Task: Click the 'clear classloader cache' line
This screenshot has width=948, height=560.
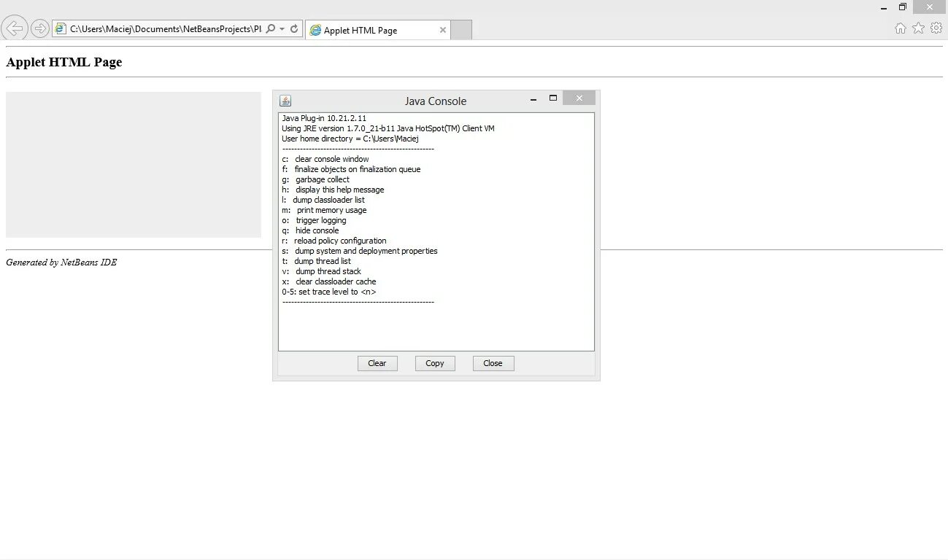Action: (329, 281)
